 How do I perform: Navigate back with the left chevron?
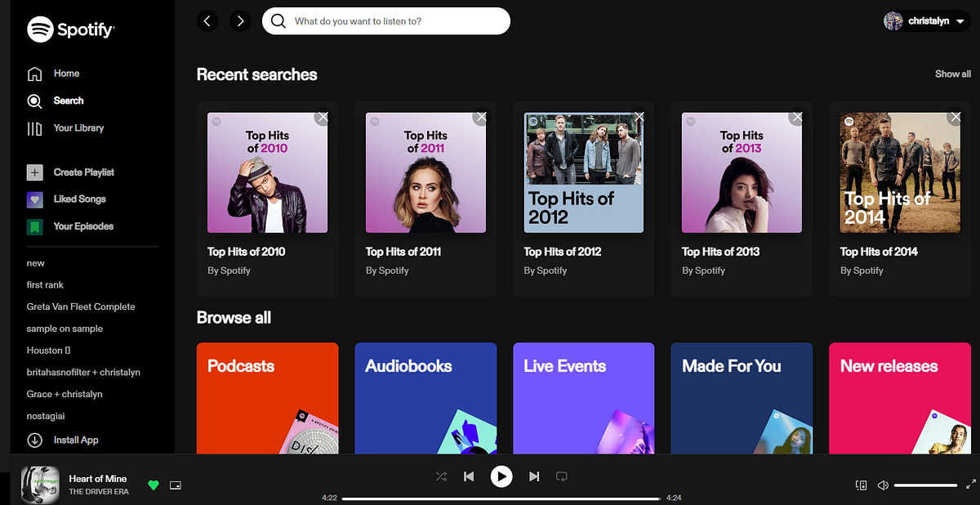point(207,20)
